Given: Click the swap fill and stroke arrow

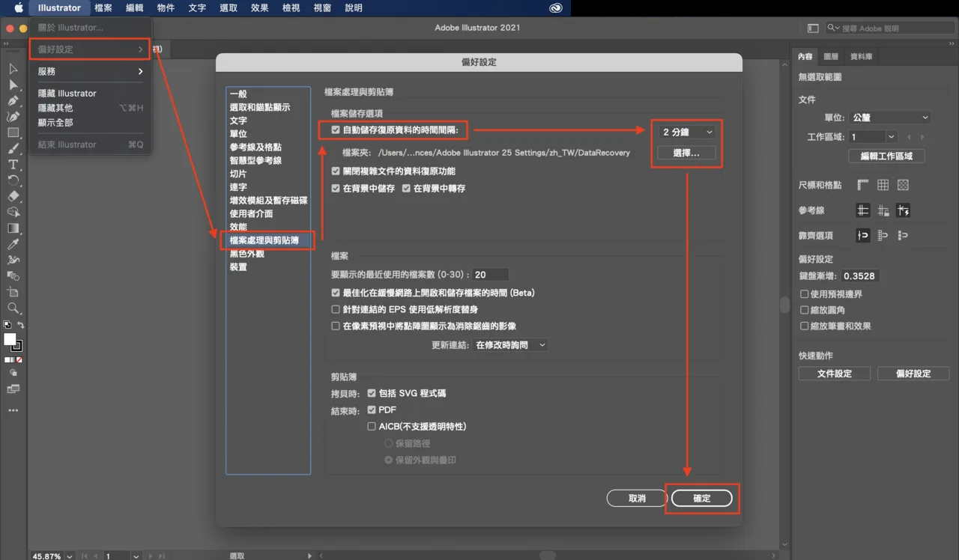Looking at the screenshot, I should 21,325.
